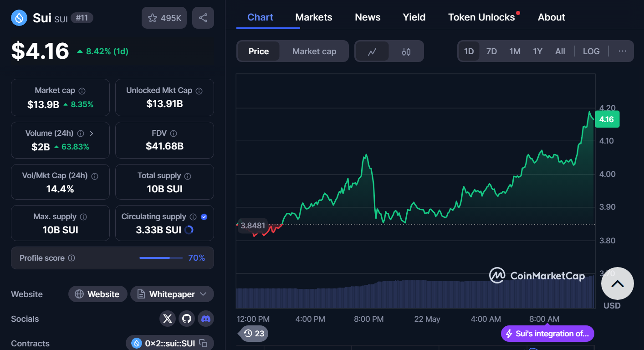The width and height of the screenshot is (644, 350).
Task: Switch to candlestick chart icon
Action: coord(406,51)
